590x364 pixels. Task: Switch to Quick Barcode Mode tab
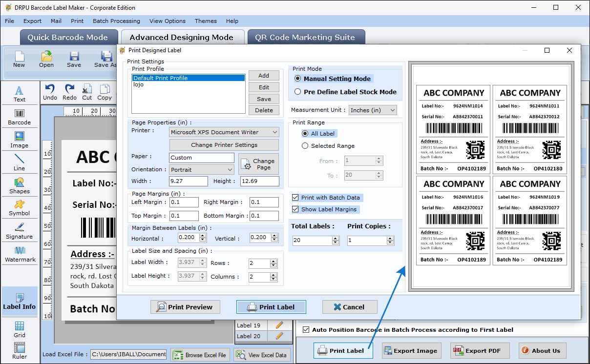68,38
